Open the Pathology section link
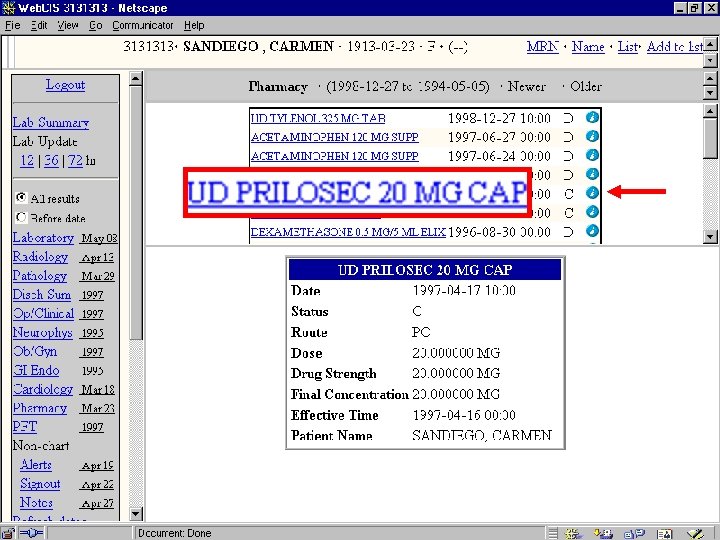 tap(40, 276)
